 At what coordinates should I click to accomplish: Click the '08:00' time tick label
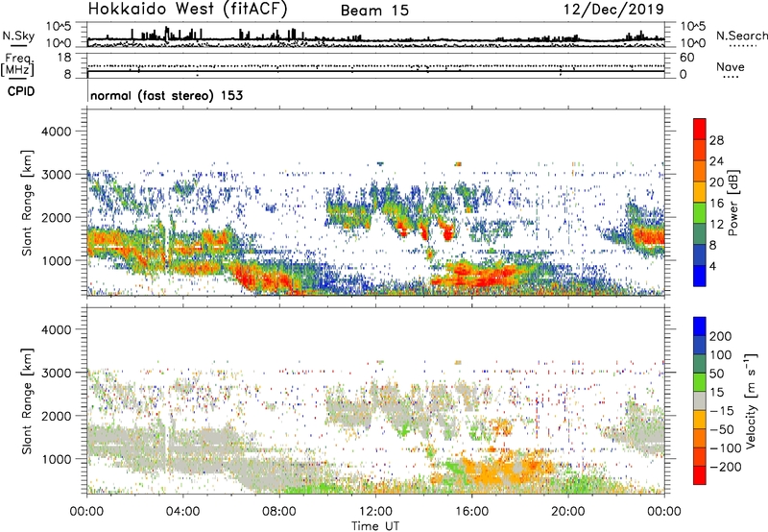pos(279,512)
